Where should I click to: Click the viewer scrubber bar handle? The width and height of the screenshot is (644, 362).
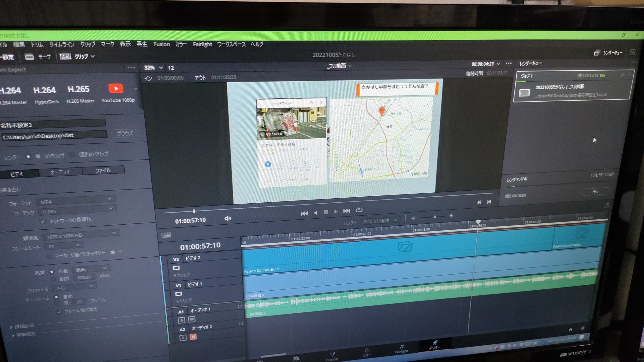tap(194, 211)
